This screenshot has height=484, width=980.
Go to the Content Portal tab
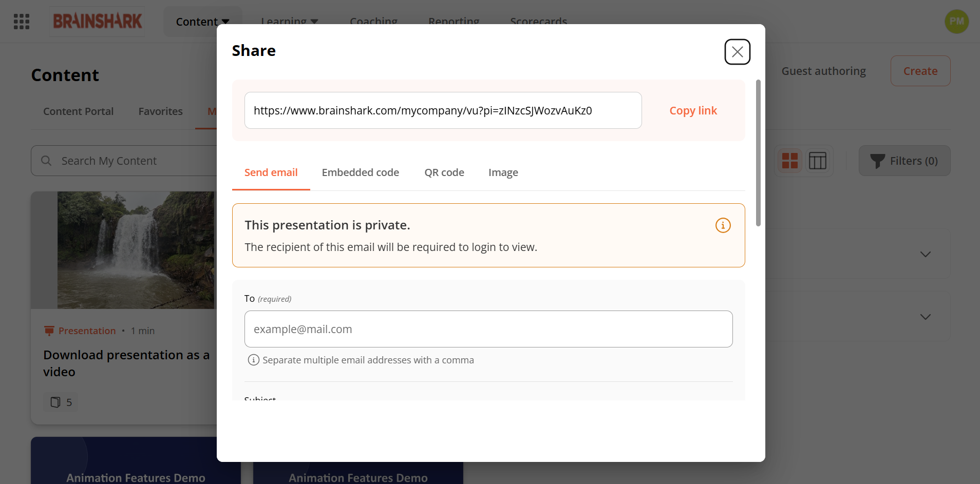78,111
